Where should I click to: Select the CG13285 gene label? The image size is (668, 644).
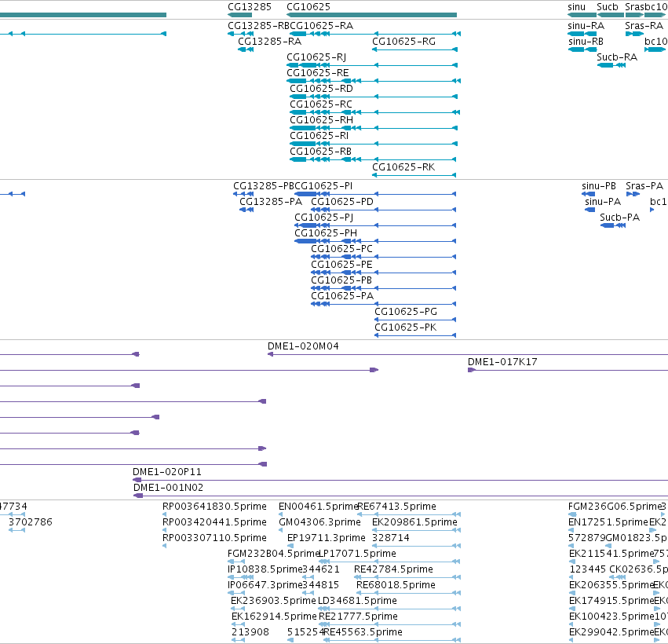pyautogui.click(x=250, y=7)
